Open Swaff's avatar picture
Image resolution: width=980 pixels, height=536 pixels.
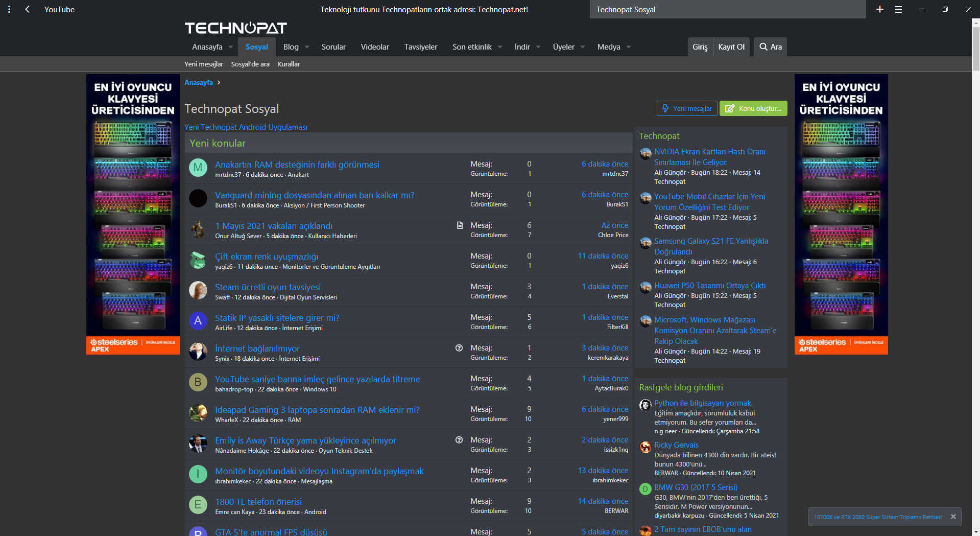point(198,290)
